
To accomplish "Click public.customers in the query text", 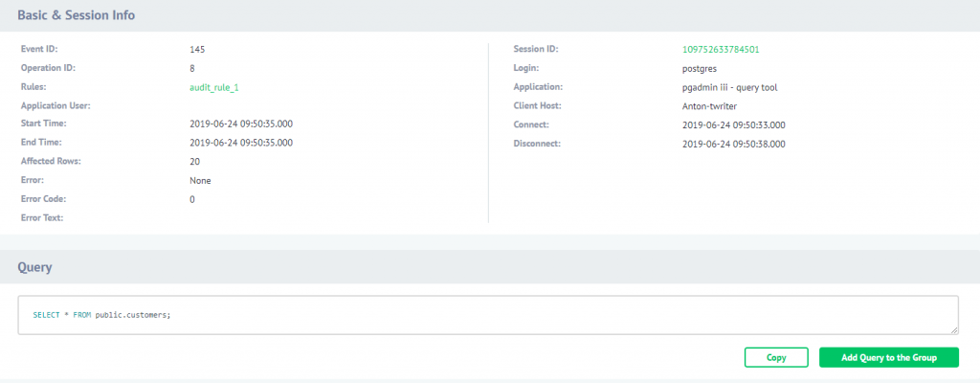I will (x=133, y=315).
